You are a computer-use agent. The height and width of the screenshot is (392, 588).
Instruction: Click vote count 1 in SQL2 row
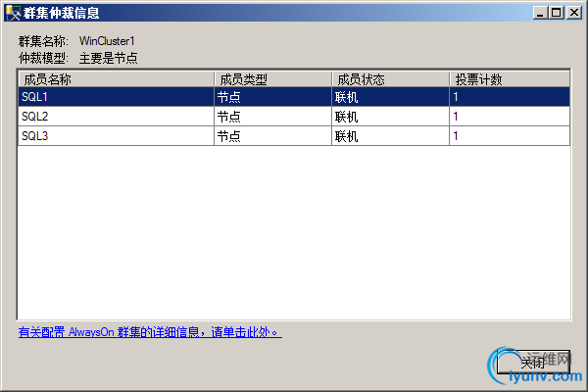pyautogui.click(x=510, y=117)
